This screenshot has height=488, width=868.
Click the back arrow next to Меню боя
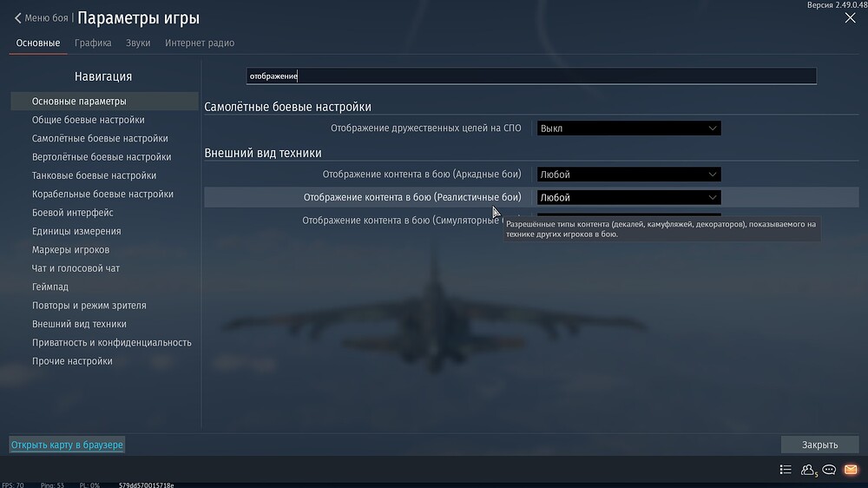coord(18,18)
